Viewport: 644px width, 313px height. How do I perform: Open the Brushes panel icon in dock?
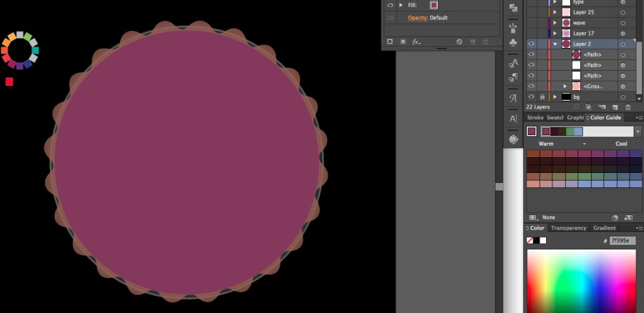point(513,29)
